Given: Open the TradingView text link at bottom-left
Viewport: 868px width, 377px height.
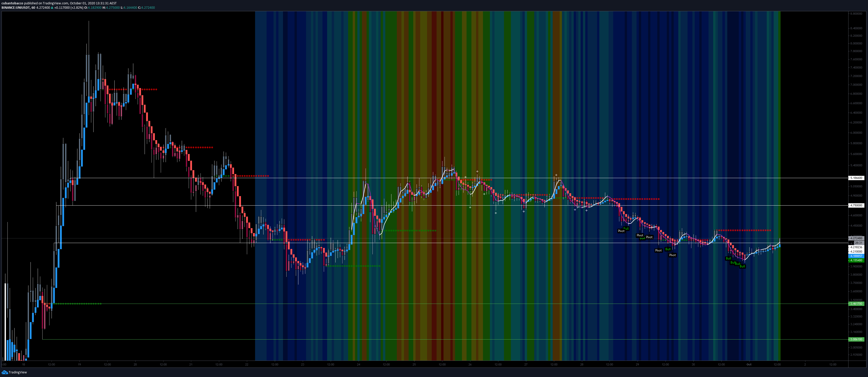Looking at the screenshot, I should point(17,372).
